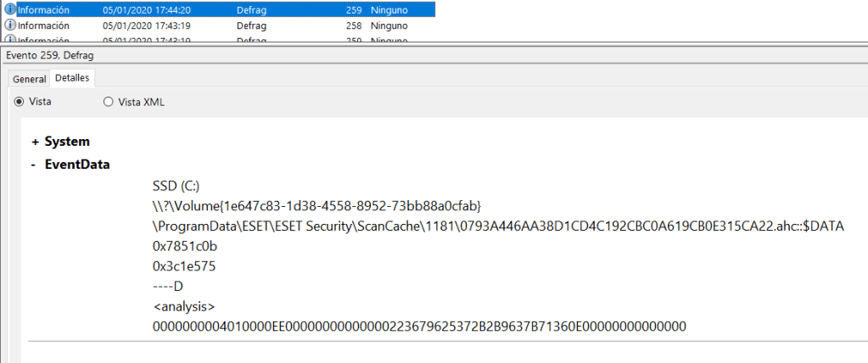
Task: Switch to the Vista XML view option
Action: pos(108,102)
